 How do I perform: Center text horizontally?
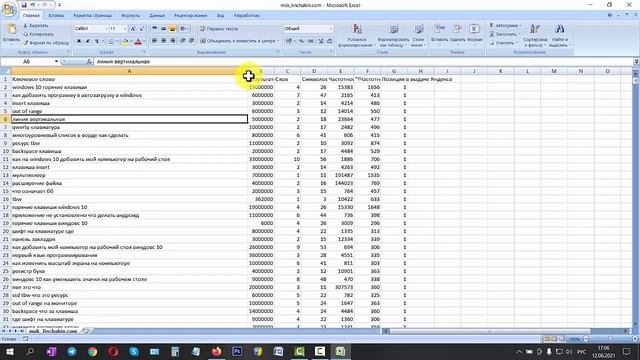pos(163,41)
